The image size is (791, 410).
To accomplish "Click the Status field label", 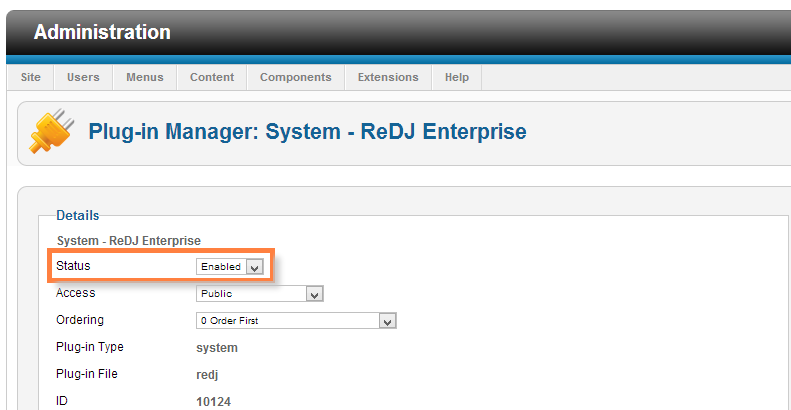I will pos(73,266).
